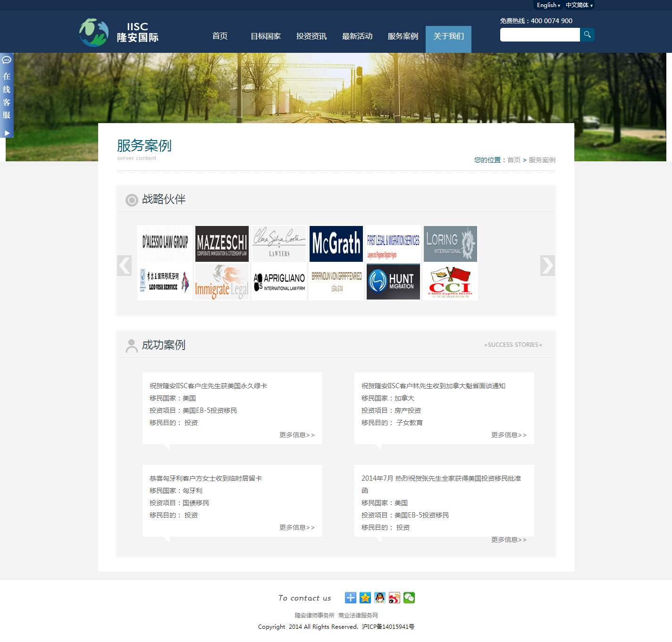The width and height of the screenshot is (672, 642).
Task: Open the D'Alessio Law Group logo
Action: pyautogui.click(x=165, y=243)
